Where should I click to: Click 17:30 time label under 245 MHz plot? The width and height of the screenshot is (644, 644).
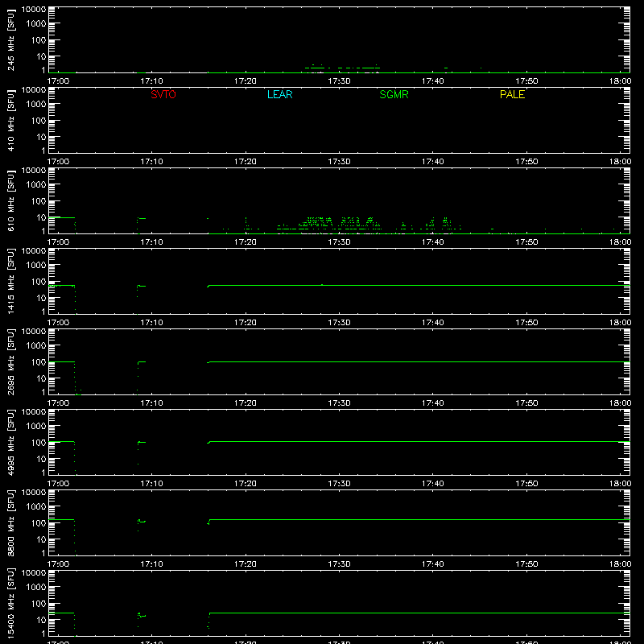[x=339, y=81]
